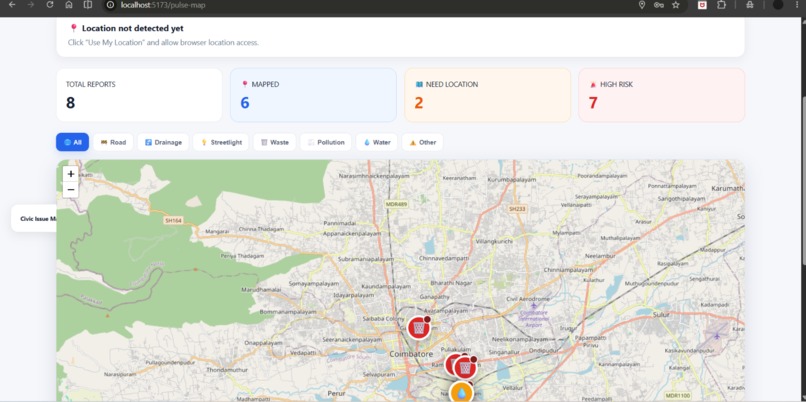Screen dimensions: 806x402
Task: Click the Sulur label on map
Action: click(660, 314)
